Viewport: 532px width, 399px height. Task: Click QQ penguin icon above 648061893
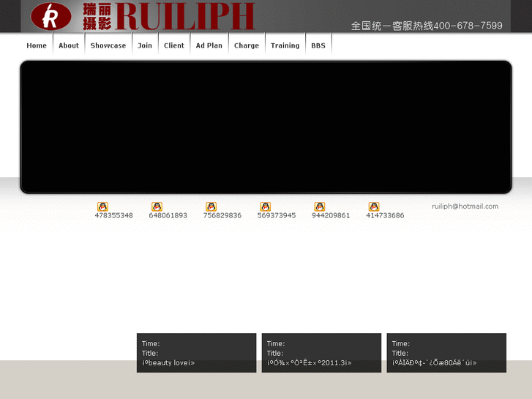(x=157, y=206)
